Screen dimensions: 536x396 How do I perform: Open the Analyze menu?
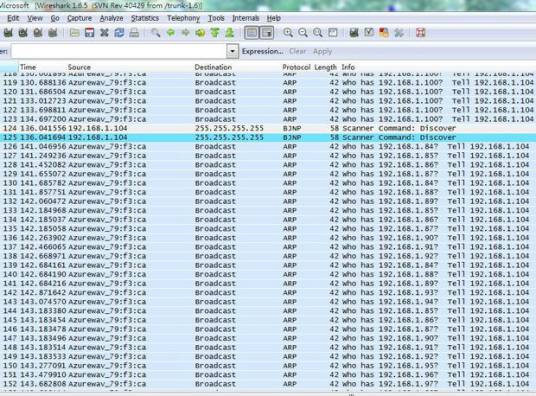tap(111, 18)
